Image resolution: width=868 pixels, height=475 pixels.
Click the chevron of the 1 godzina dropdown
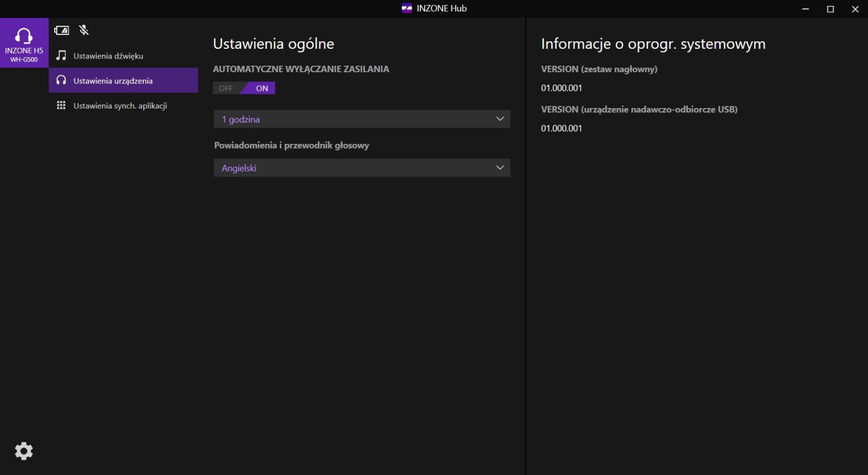500,119
